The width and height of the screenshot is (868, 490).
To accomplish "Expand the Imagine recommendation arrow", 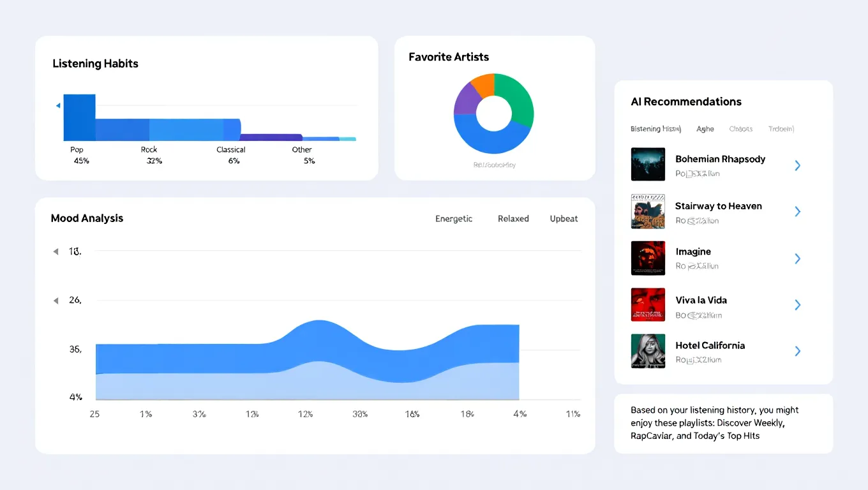I will pyautogui.click(x=797, y=258).
